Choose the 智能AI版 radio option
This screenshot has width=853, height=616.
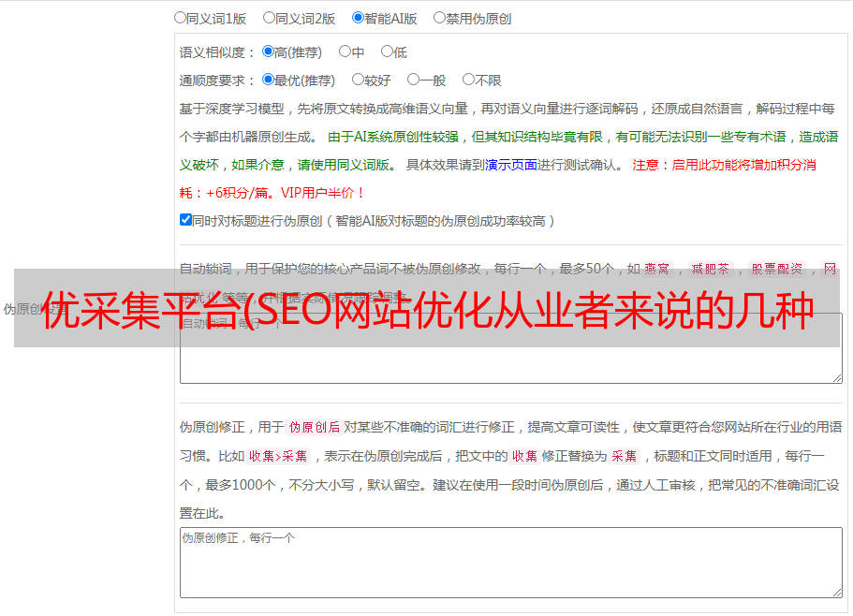358,18
